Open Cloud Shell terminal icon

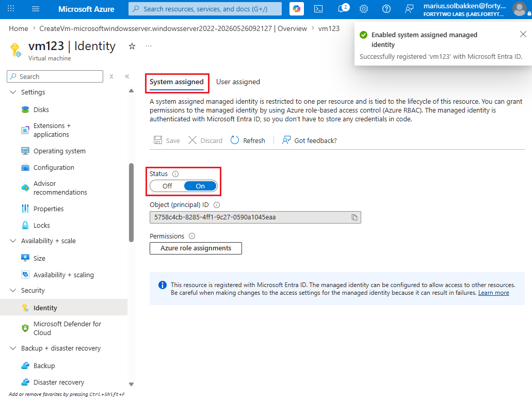(318, 9)
